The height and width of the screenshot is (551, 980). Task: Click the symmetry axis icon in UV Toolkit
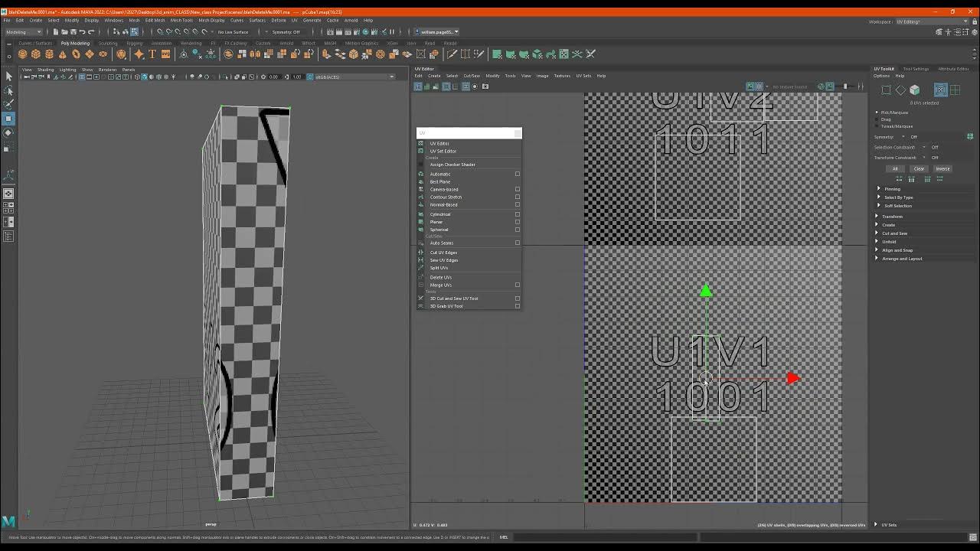click(x=970, y=137)
